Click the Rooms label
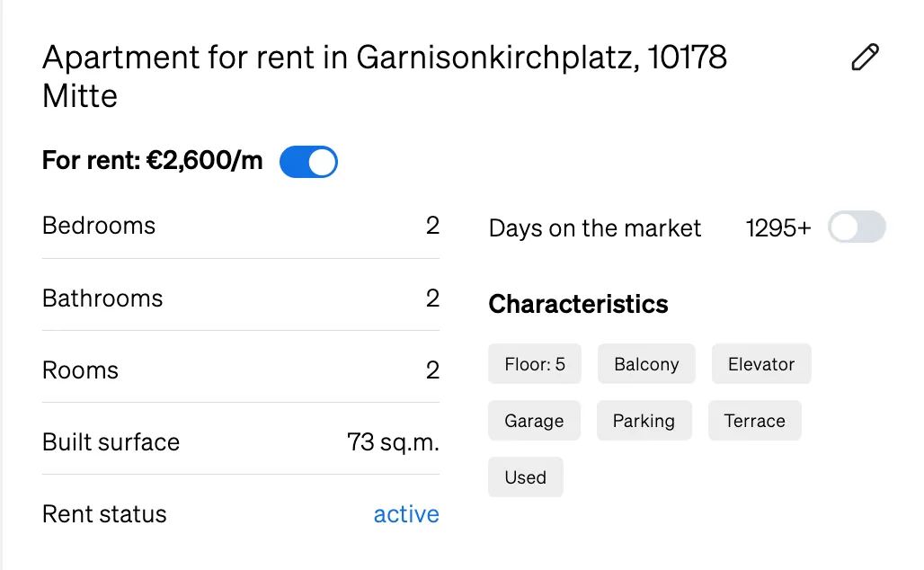Screen dimensions: 924x570 point(80,370)
